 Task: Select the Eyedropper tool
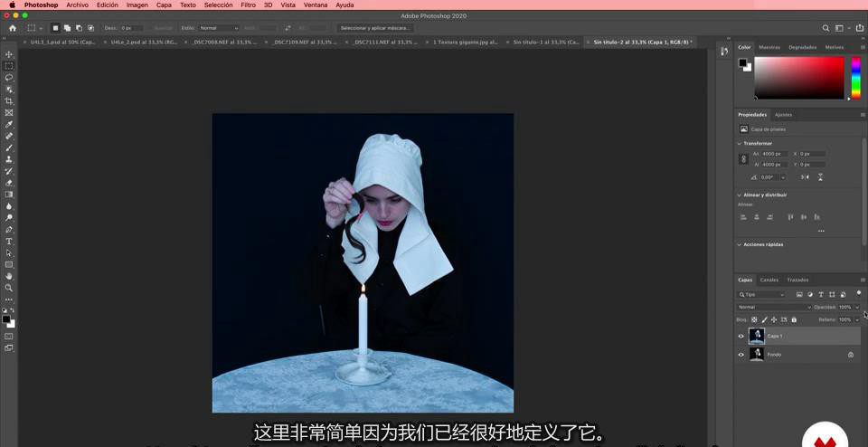(9, 125)
